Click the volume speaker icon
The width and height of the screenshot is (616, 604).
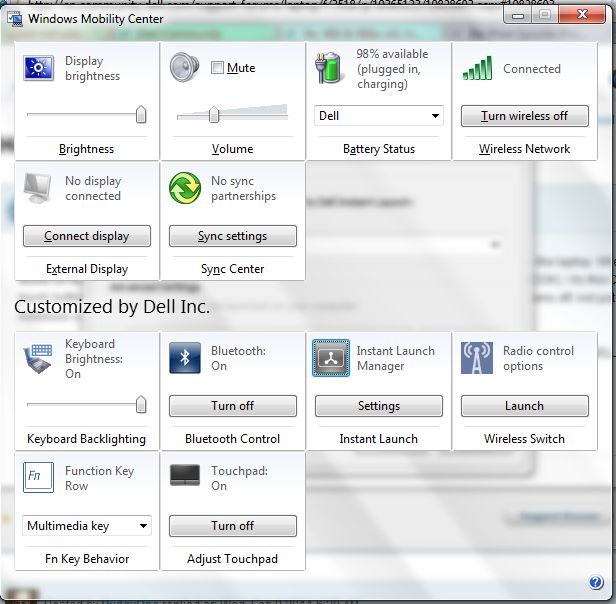pos(184,67)
